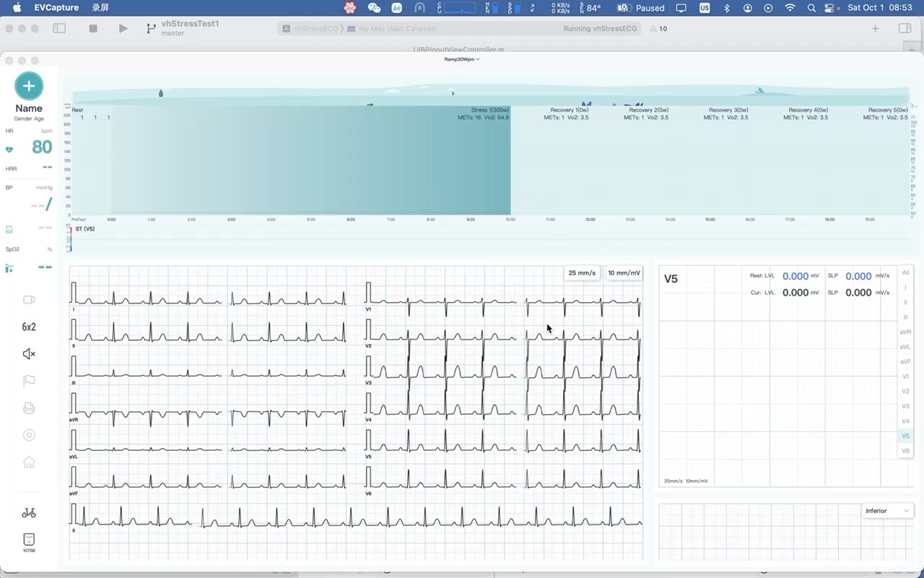This screenshot has width=924, height=578.
Task: Select lead V3 in lead list
Action: [906, 406]
